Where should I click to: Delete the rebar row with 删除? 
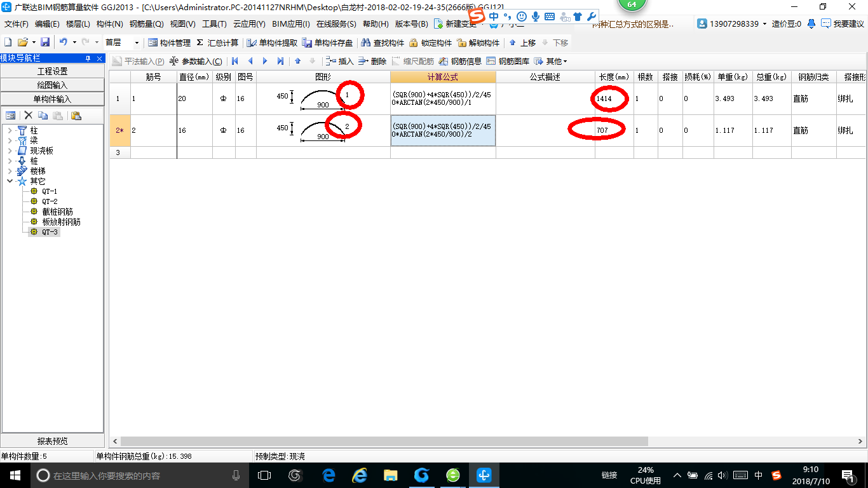coord(372,62)
